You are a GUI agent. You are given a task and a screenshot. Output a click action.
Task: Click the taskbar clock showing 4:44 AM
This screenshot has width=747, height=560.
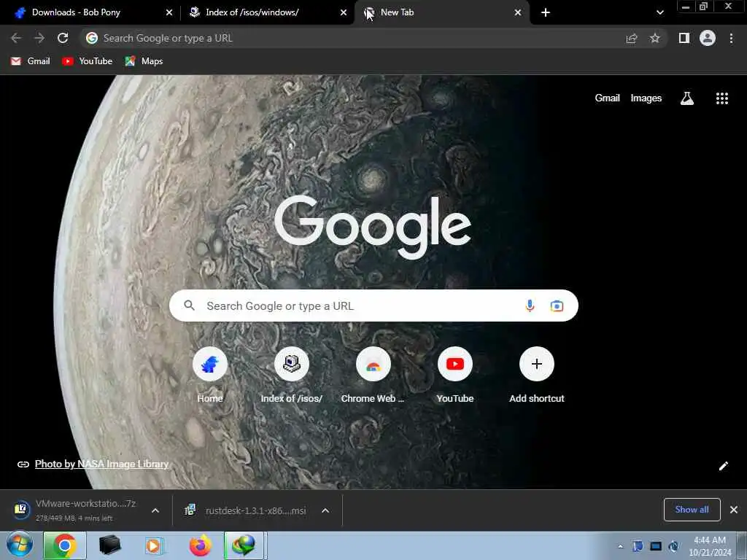[x=710, y=545]
